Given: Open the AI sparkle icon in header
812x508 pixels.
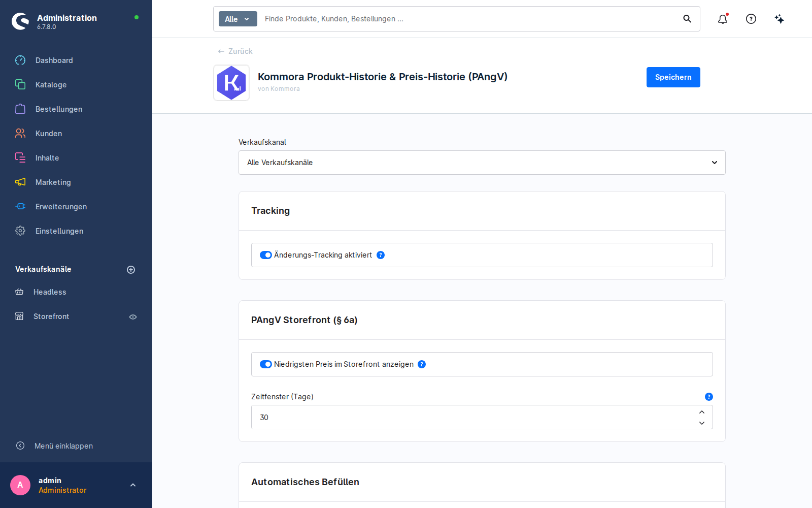Looking at the screenshot, I should [x=780, y=19].
